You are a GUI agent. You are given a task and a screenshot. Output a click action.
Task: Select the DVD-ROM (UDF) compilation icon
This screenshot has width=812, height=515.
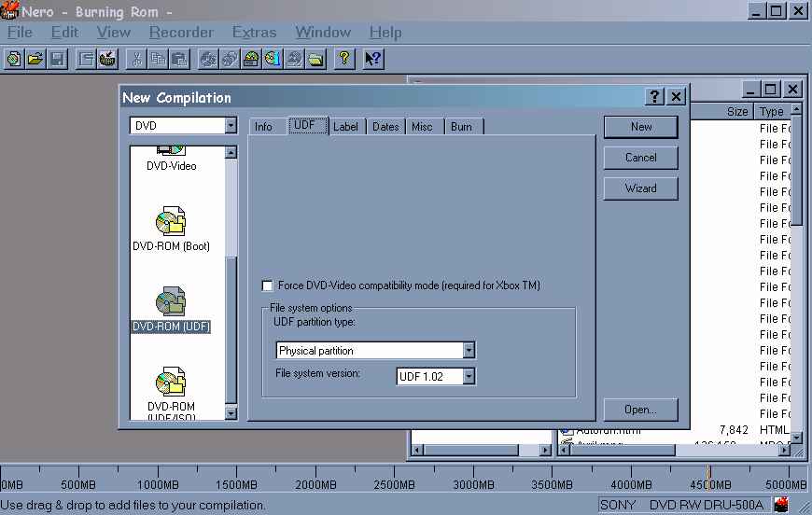pos(171,301)
